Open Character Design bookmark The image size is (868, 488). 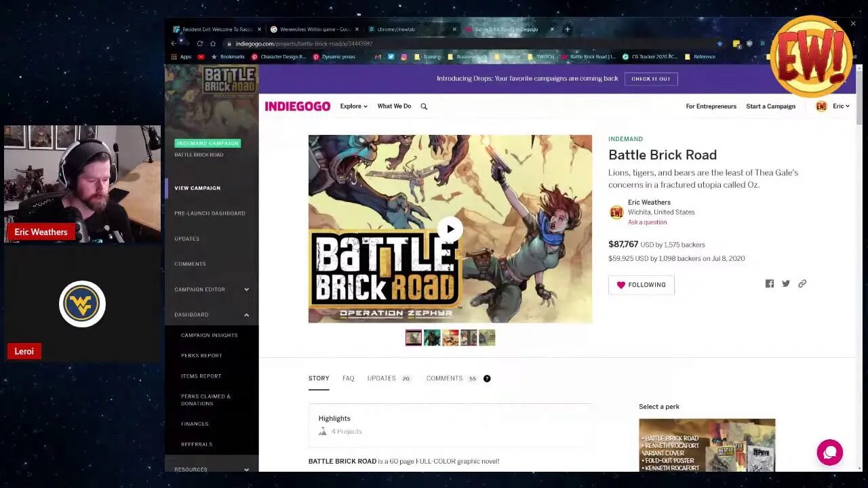point(279,57)
